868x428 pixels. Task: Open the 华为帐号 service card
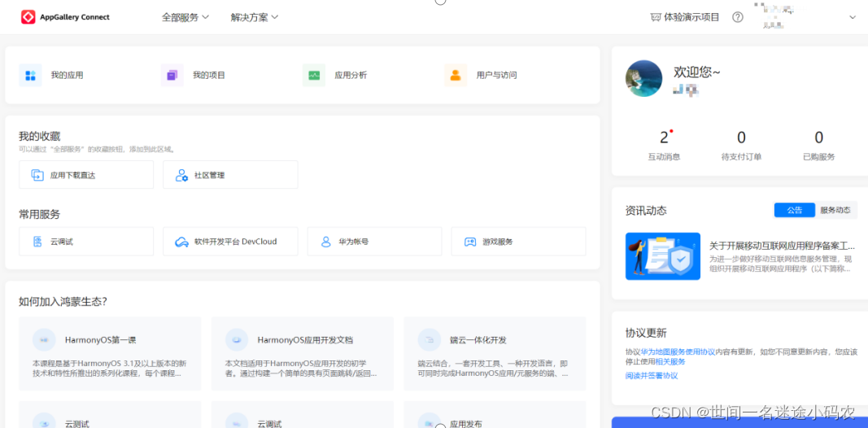click(x=375, y=242)
